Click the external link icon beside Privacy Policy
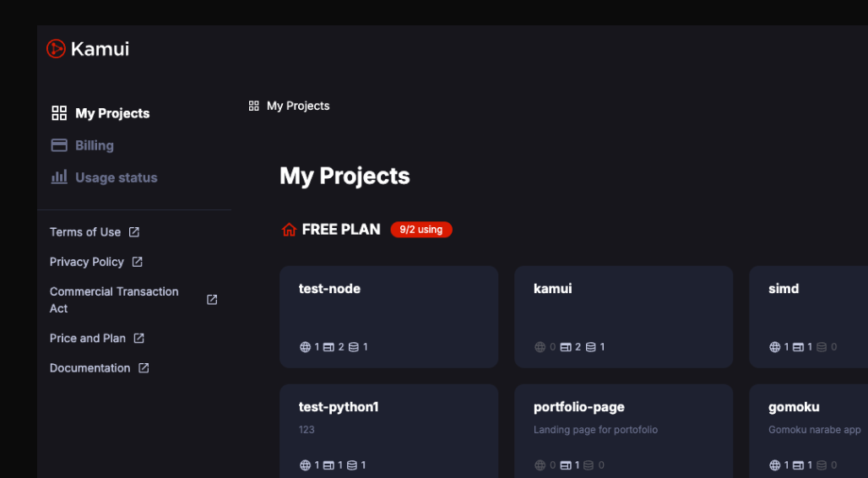 [x=138, y=262]
